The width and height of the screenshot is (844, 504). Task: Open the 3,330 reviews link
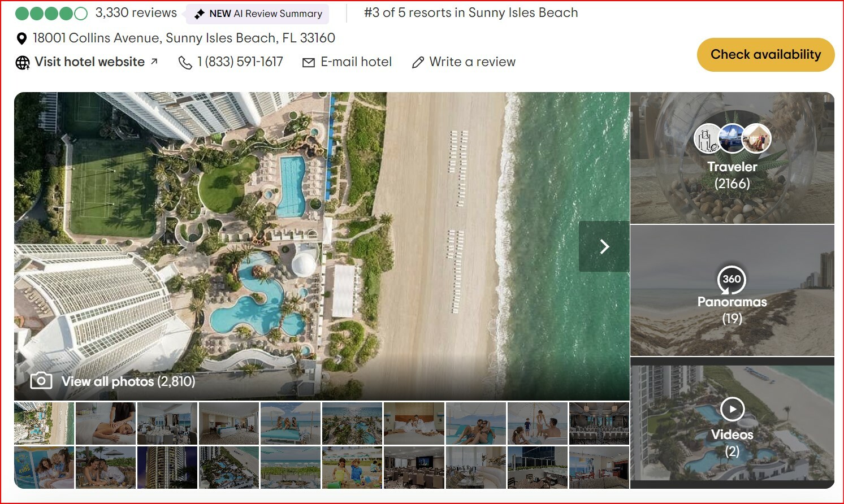pyautogui.click(x=136, y=12)
